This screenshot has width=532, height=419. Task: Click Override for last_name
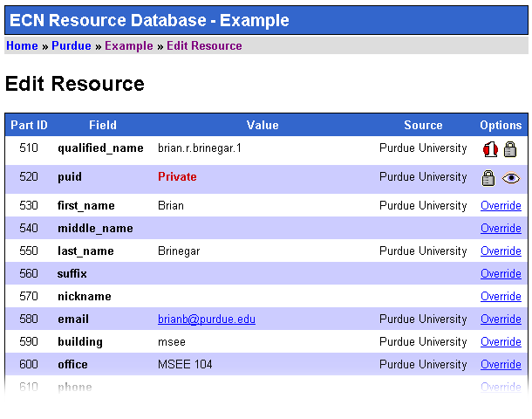501,251
